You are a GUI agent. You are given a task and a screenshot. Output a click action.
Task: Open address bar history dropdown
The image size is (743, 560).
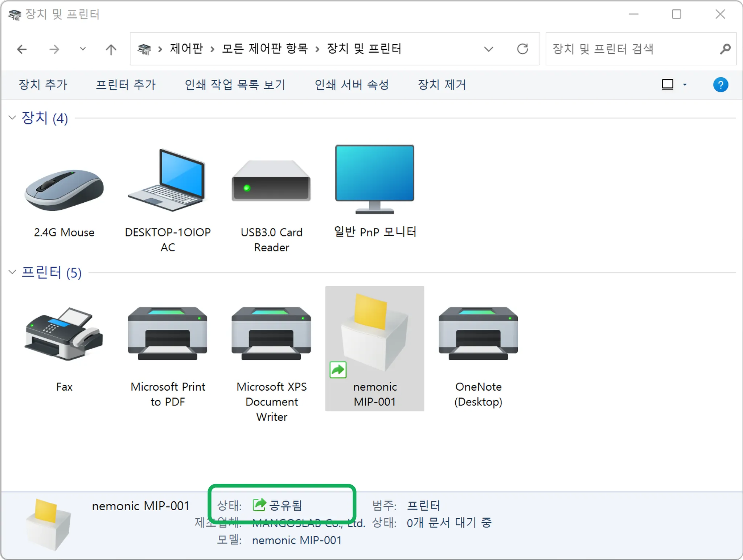[489, 49]
